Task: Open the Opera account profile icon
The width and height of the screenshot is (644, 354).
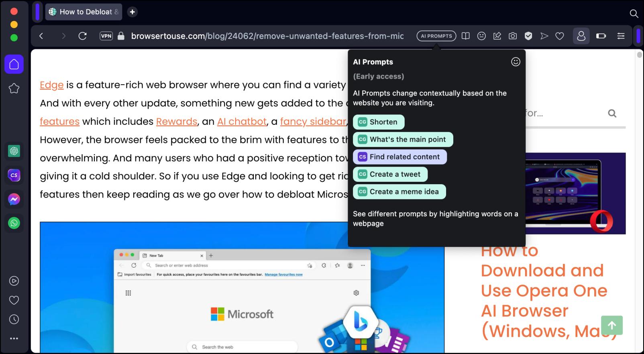Action: click(581, 36)
